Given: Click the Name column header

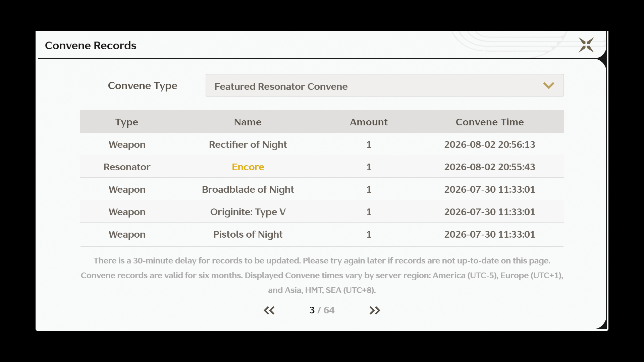Looking at the screenshot, I should pos(248,122).
